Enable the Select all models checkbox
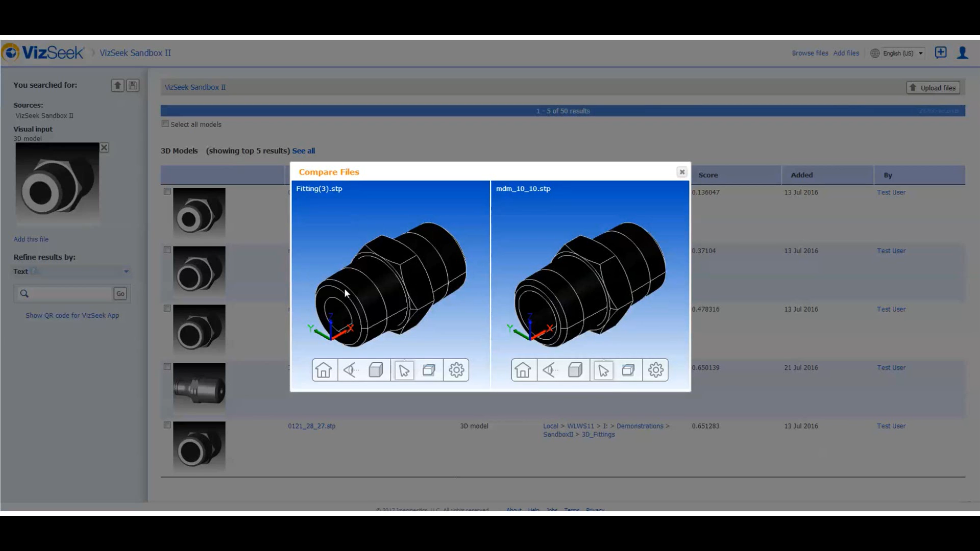The image size is (980, 551). (x=164, y=123)
